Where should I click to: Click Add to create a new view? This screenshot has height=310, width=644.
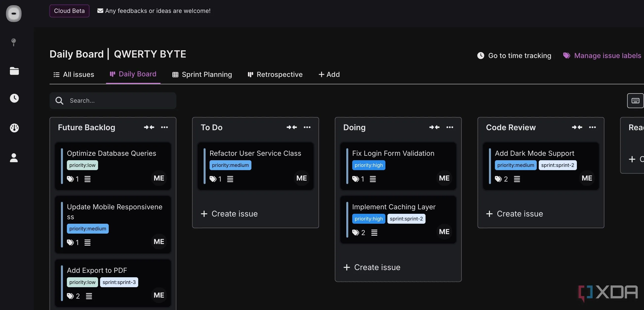(x=329, y=74)
